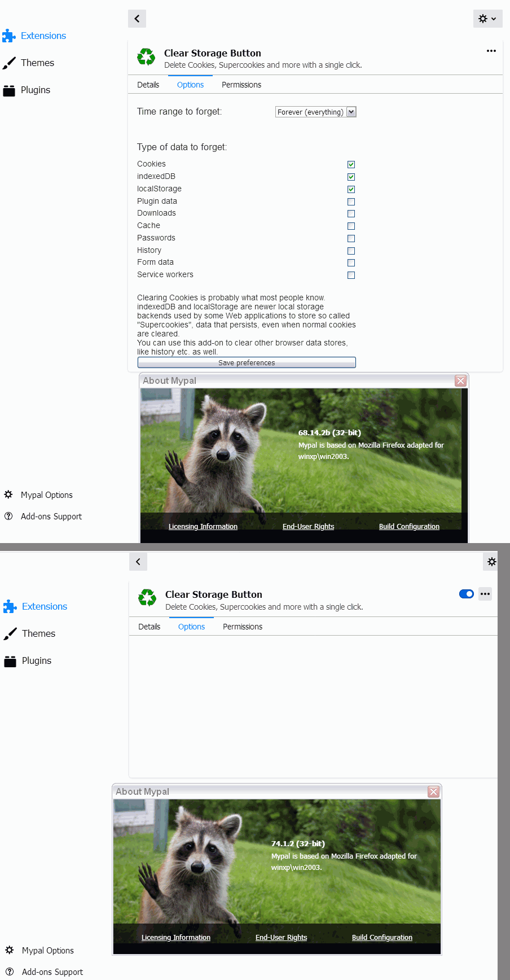Click the puzzle piece icon in the upper sidebar
Image resolution: width=510 pixels, height=980 pixels.
9,36
